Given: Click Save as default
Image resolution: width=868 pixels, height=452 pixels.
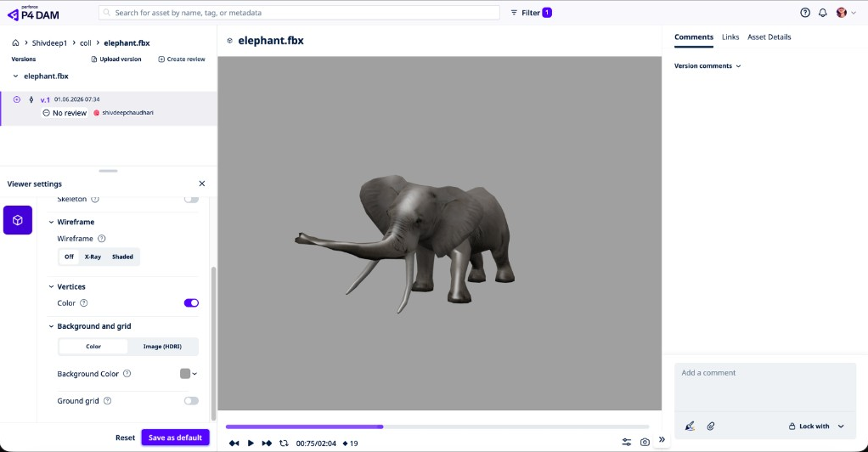Looking at the screenshot, I should 175,438.
